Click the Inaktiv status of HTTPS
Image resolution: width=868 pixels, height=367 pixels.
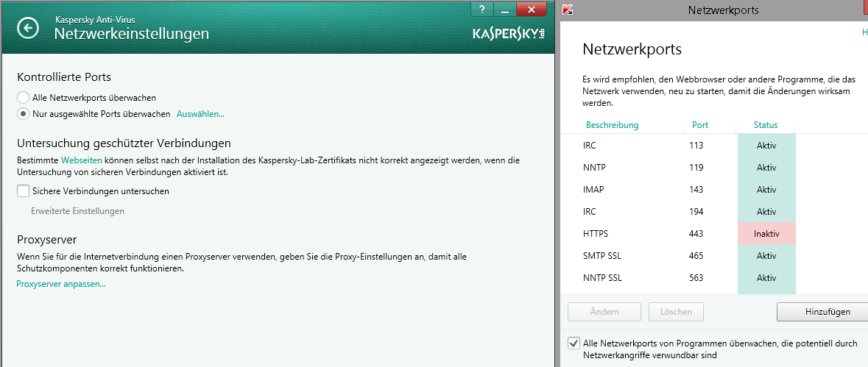point(766,234)
